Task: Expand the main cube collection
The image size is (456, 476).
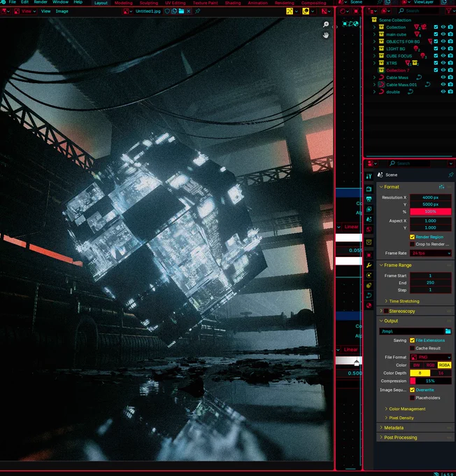Action: tap(374, 34)
